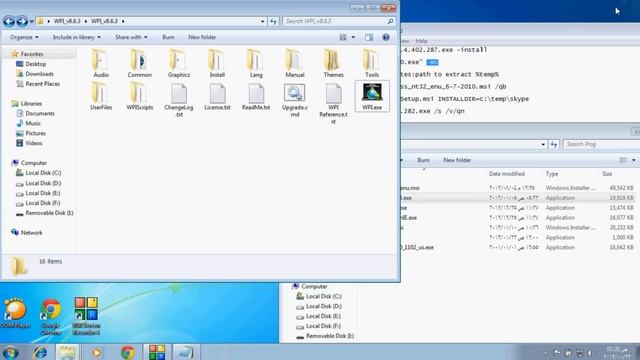Open recent pages dropdown beside Forward
Screen dimensions: 640x360
(x=31, y=21)
